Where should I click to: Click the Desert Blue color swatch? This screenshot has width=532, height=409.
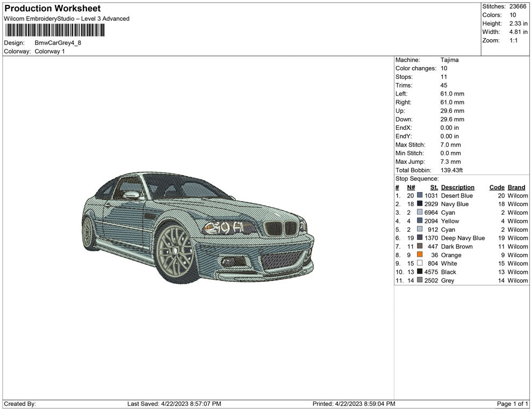[x=420, y=196]
